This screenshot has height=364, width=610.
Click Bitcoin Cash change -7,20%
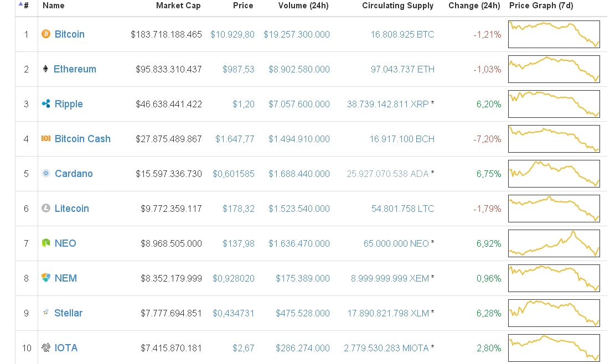pyautogui.click(x=487, y=139)
